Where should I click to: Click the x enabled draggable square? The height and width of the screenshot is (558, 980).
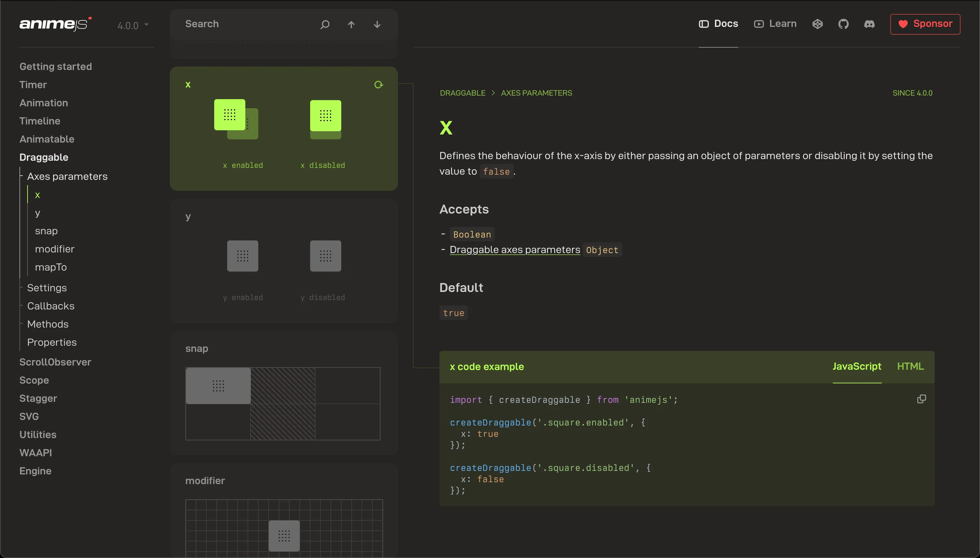pos(229,115)
